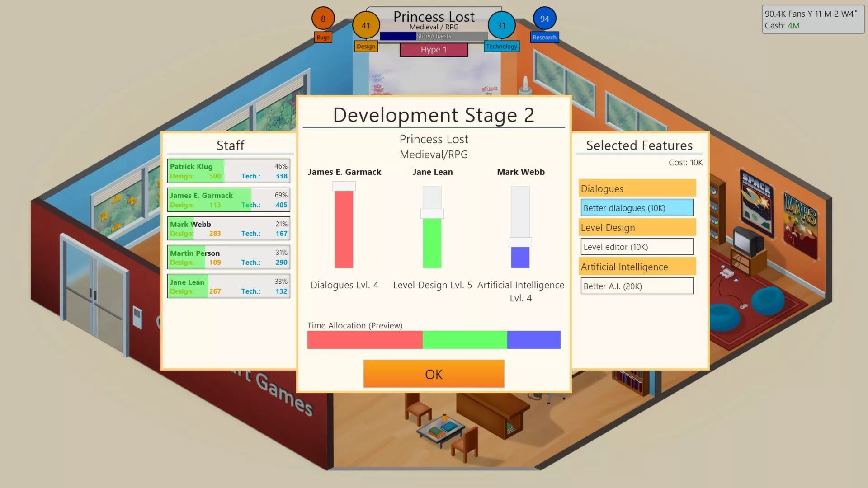Toggle Level editor (10K) selection

[x=637, y=246]
